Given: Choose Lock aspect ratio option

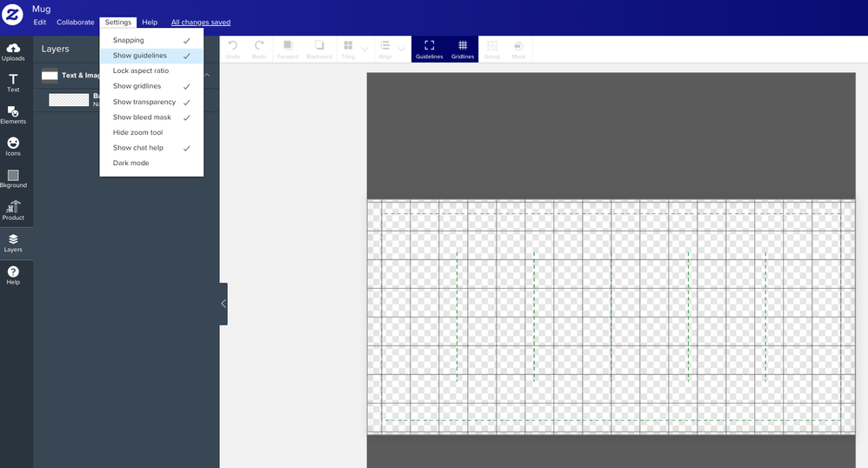Looking at the screenshot, I should pyautogui.click(x=141, y=71).
